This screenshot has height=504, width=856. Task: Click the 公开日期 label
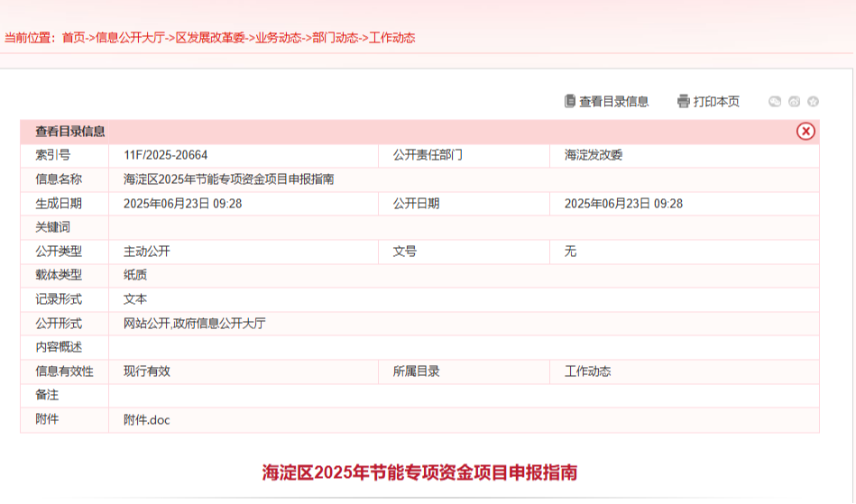tap(416, 204)
